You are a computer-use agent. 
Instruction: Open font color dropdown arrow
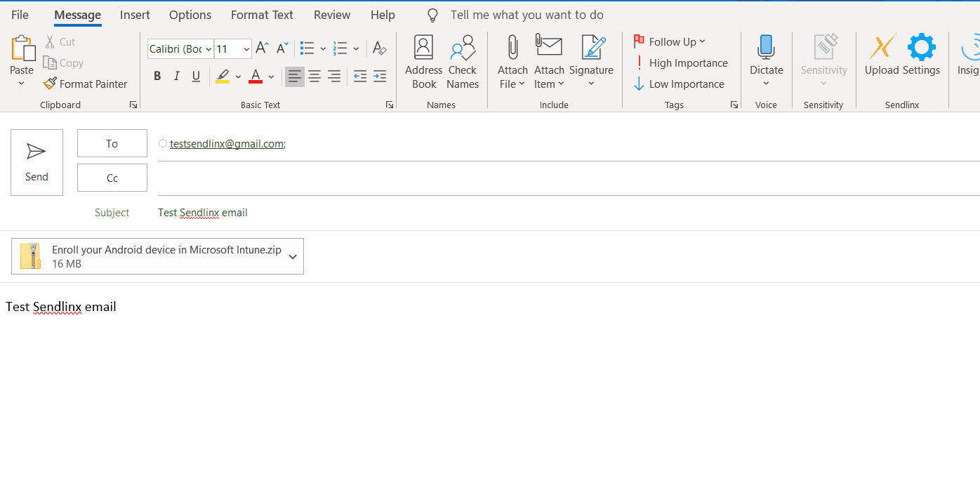(x=271, y=77)
